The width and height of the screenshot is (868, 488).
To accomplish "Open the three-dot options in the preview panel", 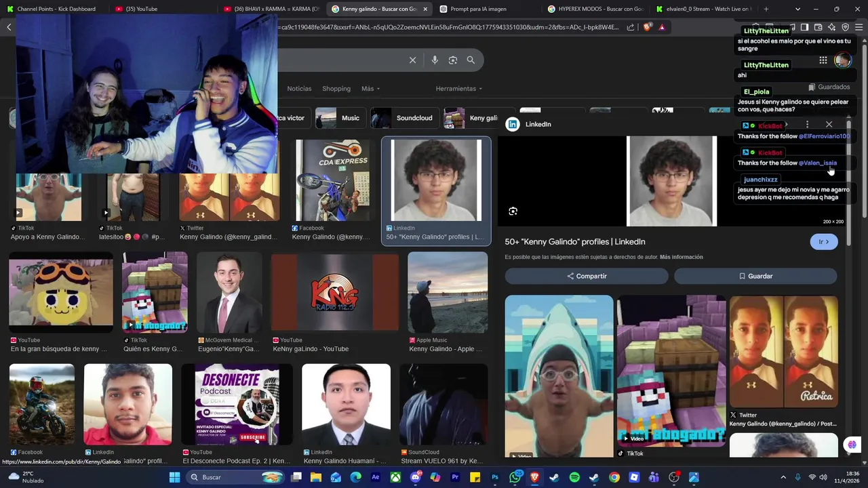I will click(807, 125).
